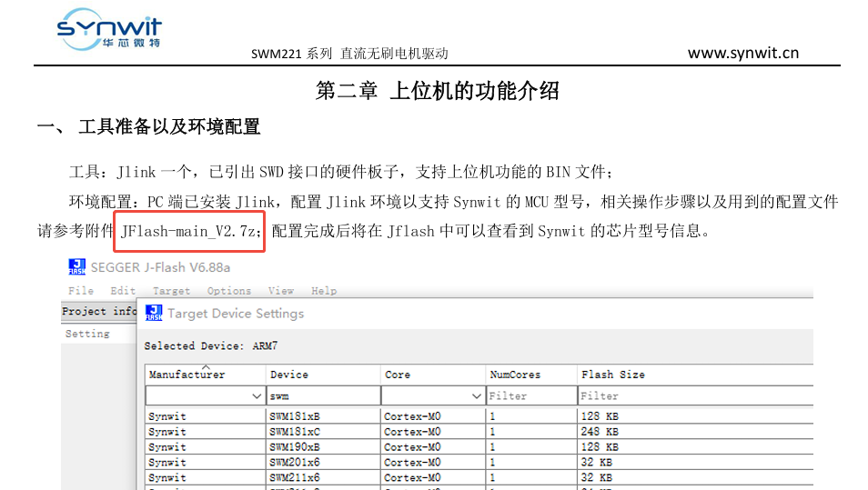The height and width of the screenshot is (490, 868).
Task: Expand the Core filter dropdown
Action: [x=476, y=396]
